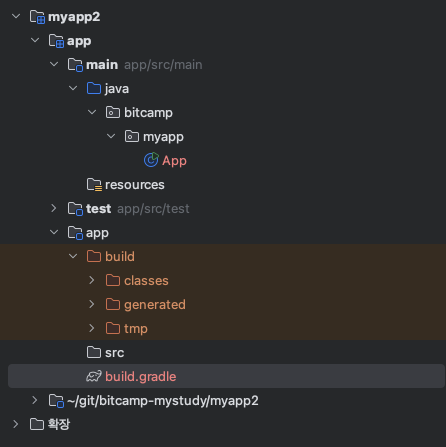The width and height of the screenshot is (446, 447).
Task: Expand the ~/git/bitcamp-mystudy/myapp2 node chevron
Action: click(x=35, y=400)
